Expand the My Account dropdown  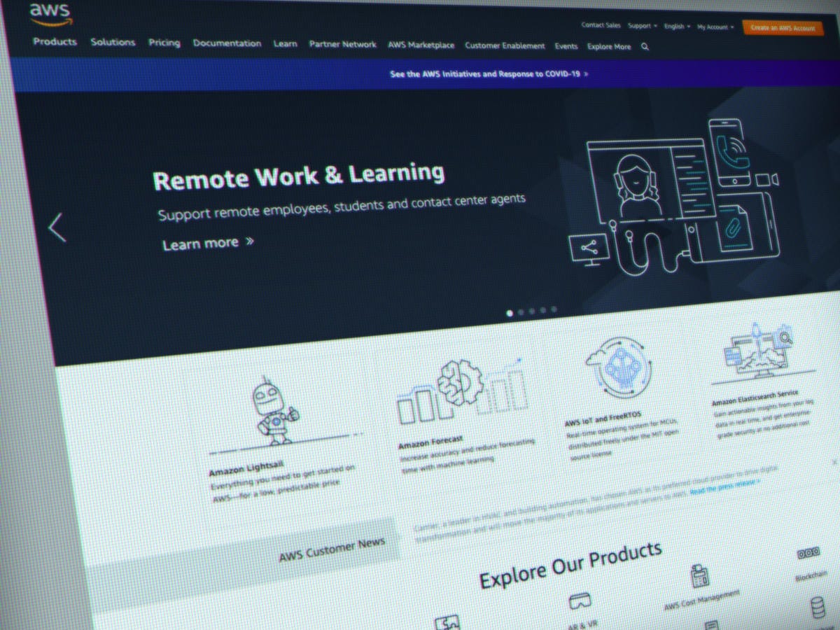point(715,27)
